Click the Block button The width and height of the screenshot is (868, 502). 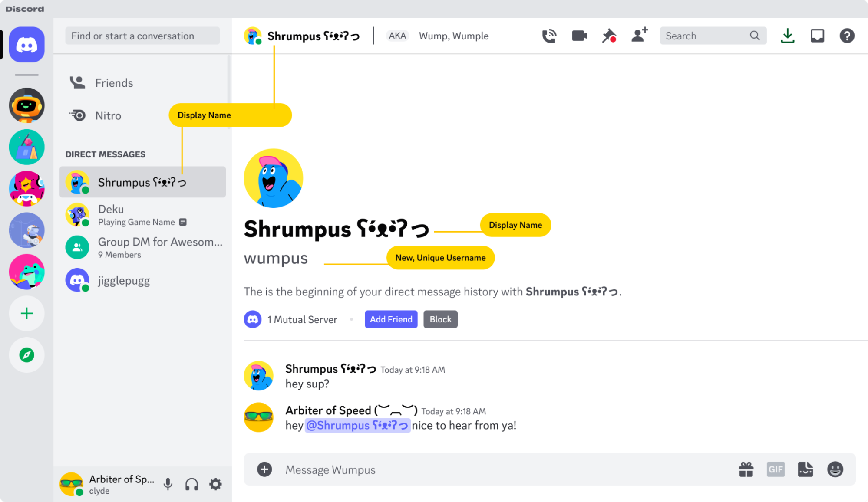point(440,319)
